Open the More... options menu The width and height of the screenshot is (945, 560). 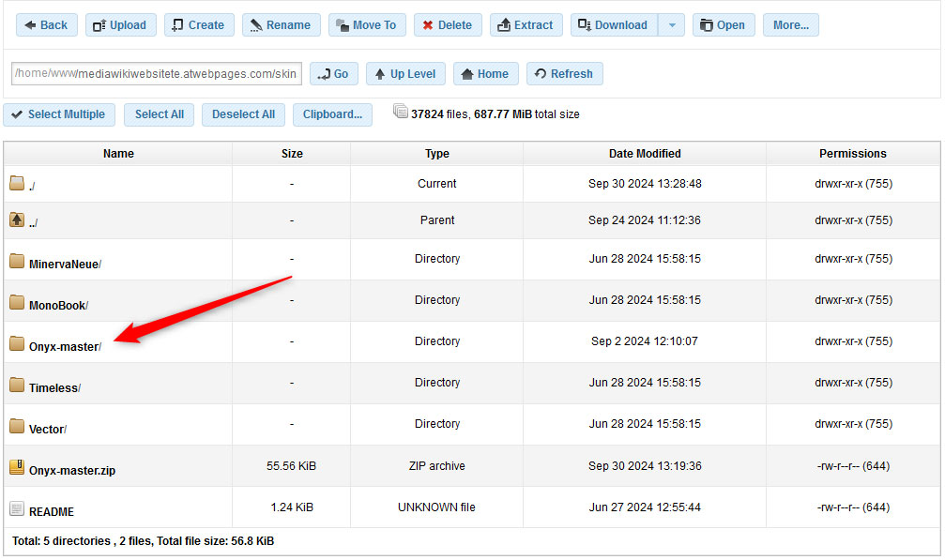pyautogui.click(x=789, y=24)
